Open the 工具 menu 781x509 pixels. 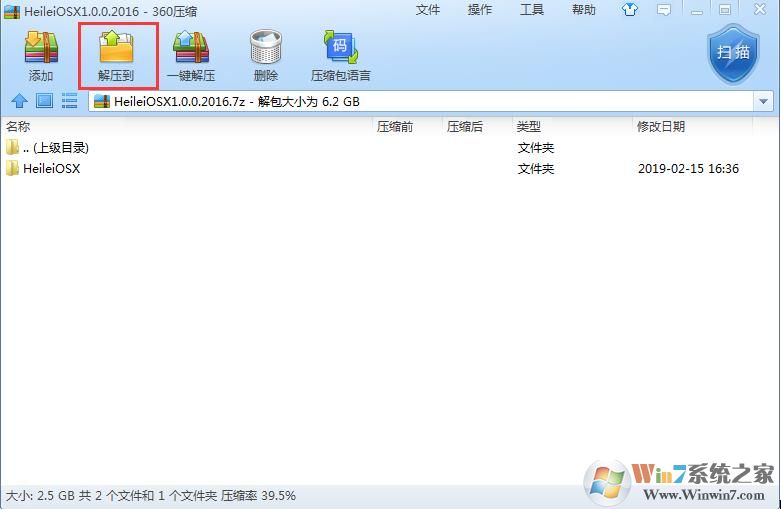531,9
